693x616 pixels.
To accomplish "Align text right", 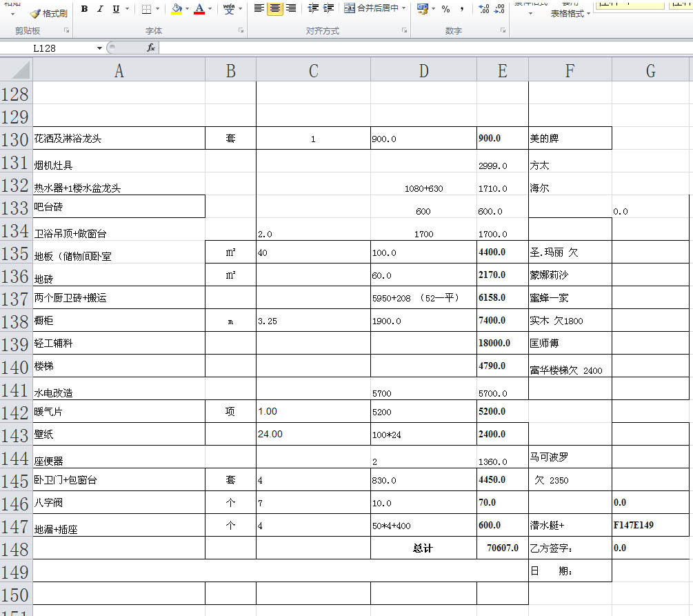I will click(x=290, y=9).
